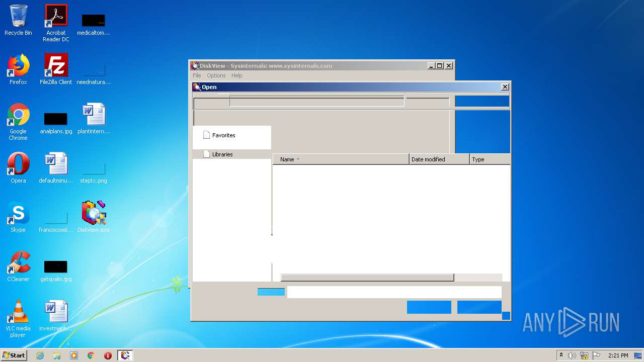Viewport: 644px width, 362px height.
Task: Minimize the DiskView window
Action: 431,66
